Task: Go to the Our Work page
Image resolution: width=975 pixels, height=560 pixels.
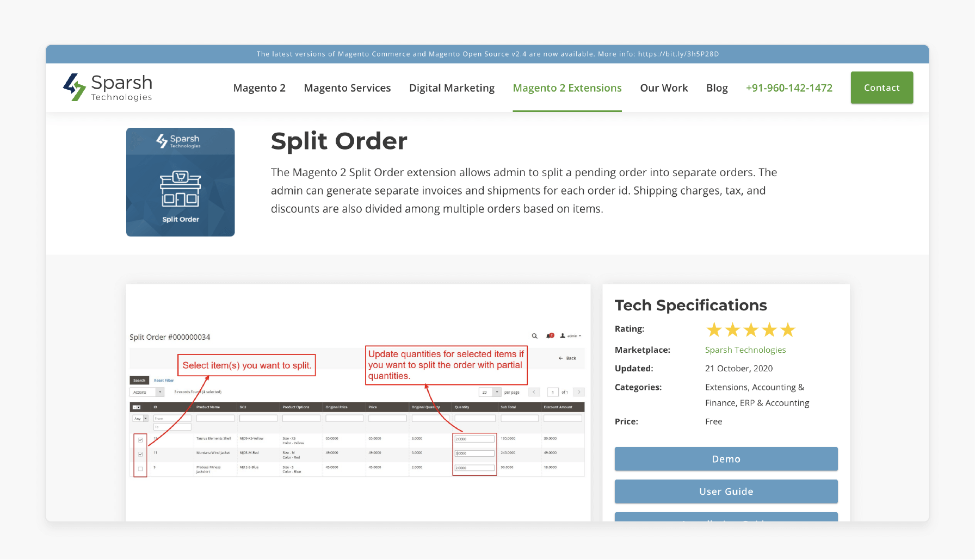Action: [x=664, y=88]
